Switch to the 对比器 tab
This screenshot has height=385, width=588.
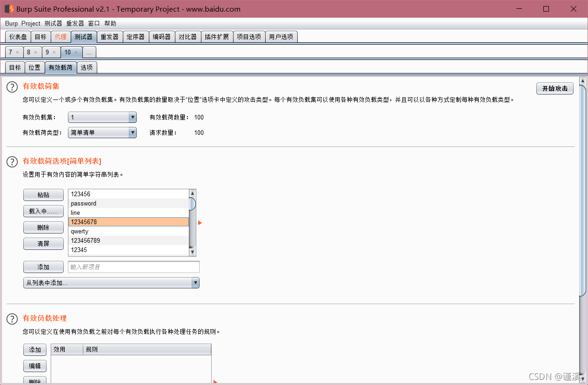[x=188, y=37]
